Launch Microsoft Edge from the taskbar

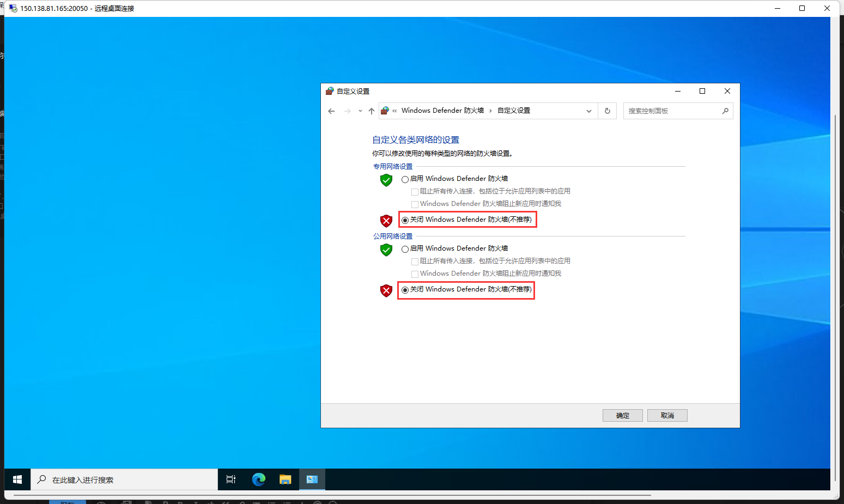pyautogui.click(x=258, y=479)
